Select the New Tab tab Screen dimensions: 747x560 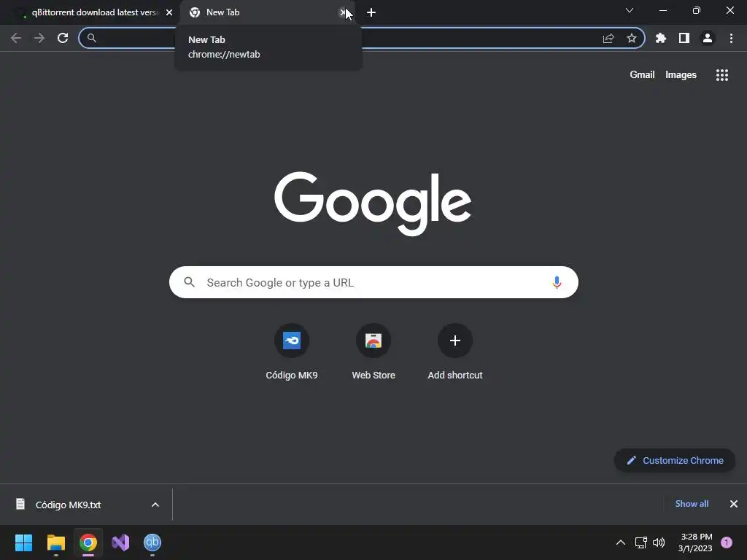pyautogui.click(x=267, y=12)
